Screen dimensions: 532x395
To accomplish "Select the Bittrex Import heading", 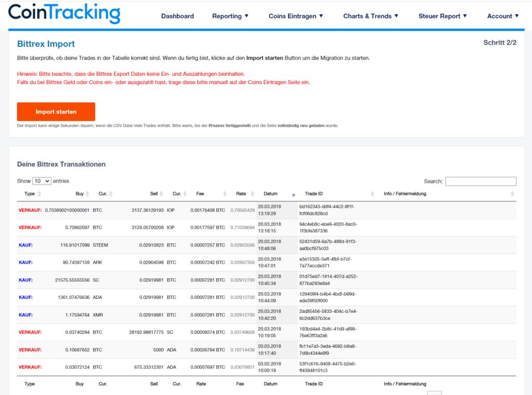I will [46, 44].
